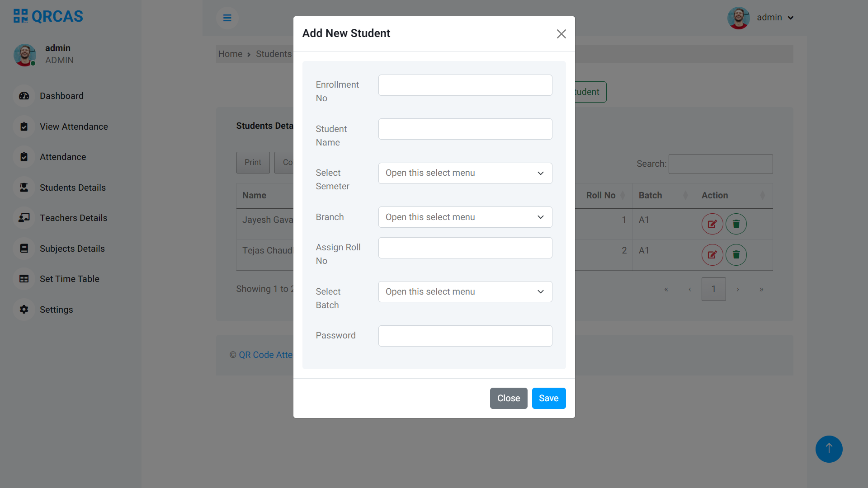The width and height of the screenshot is (868, 488).
Task: Open Subjects Details from the sidebar
Action: click(x=72, y=249)
